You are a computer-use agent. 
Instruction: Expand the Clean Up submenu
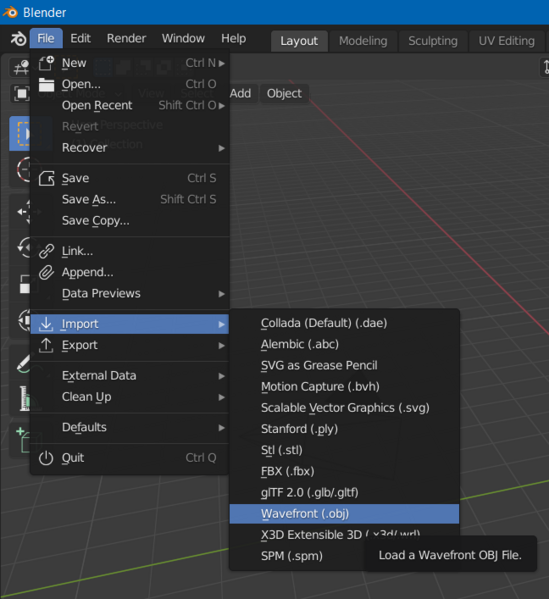tap(130, 397)
